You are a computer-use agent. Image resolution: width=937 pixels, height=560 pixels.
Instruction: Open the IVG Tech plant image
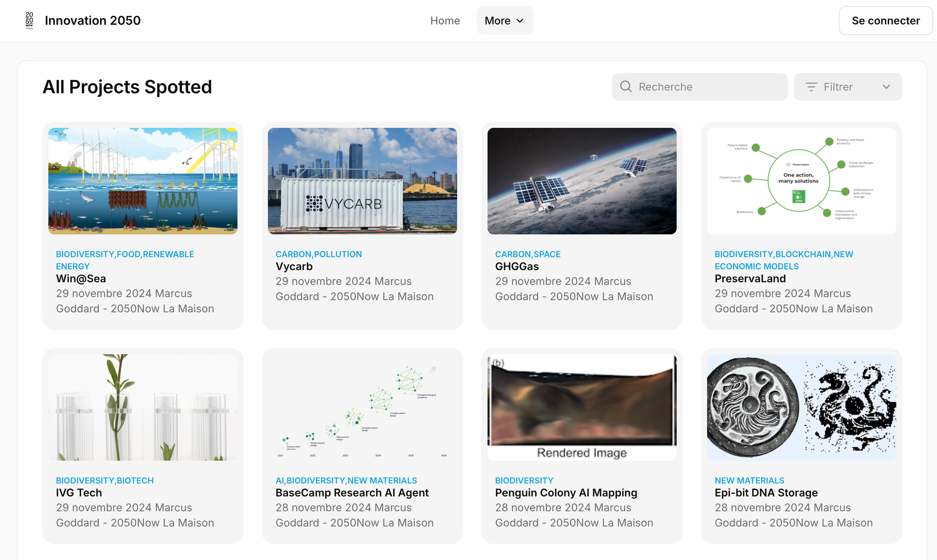click(143, 407)
